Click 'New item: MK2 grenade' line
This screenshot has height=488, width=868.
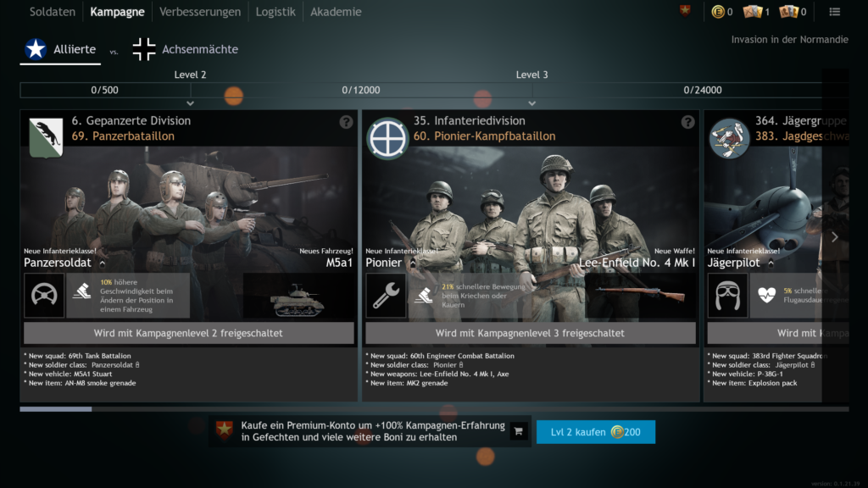coord(407,383)
